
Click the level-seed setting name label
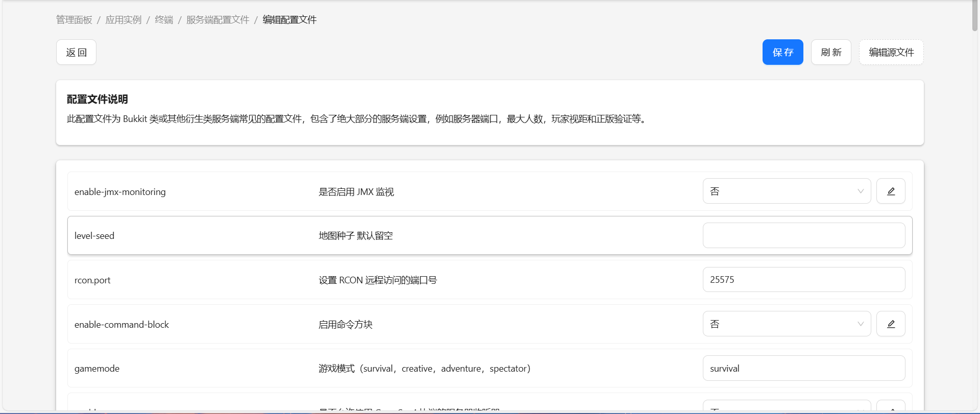tap(94, 236)
